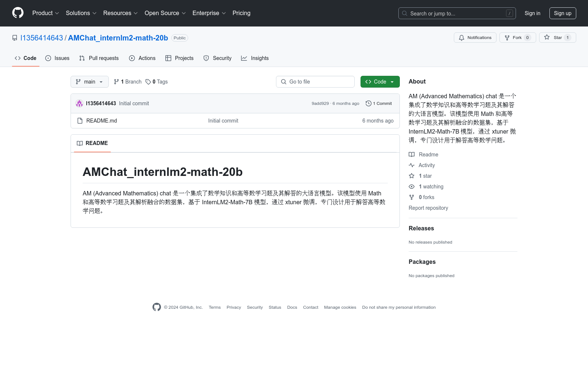Image resolution: width=588 pixels, height=368 pixels.
Task: Open the README.md file
Action: pos(101,121)
